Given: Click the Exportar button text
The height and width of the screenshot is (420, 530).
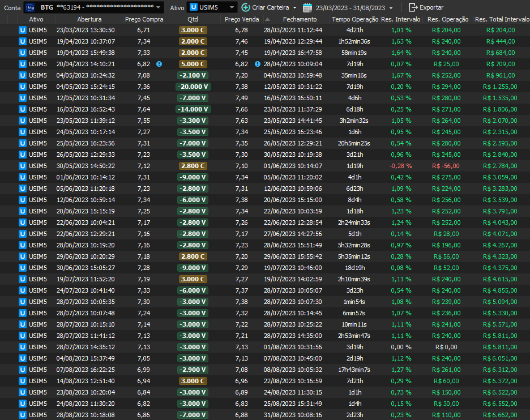Looking at the screenshot, I should pyautogui.click(x=431, y=7).
